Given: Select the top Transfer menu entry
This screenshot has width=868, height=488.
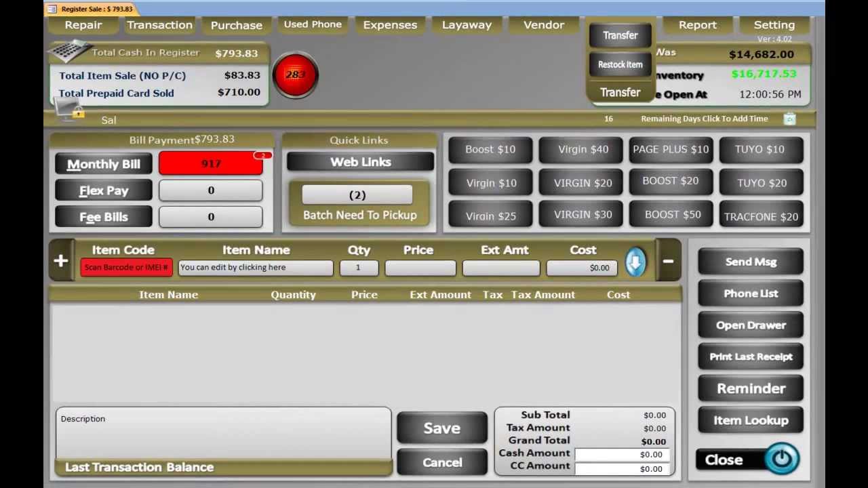Looking at the screenshot, I should coord(620,35).
